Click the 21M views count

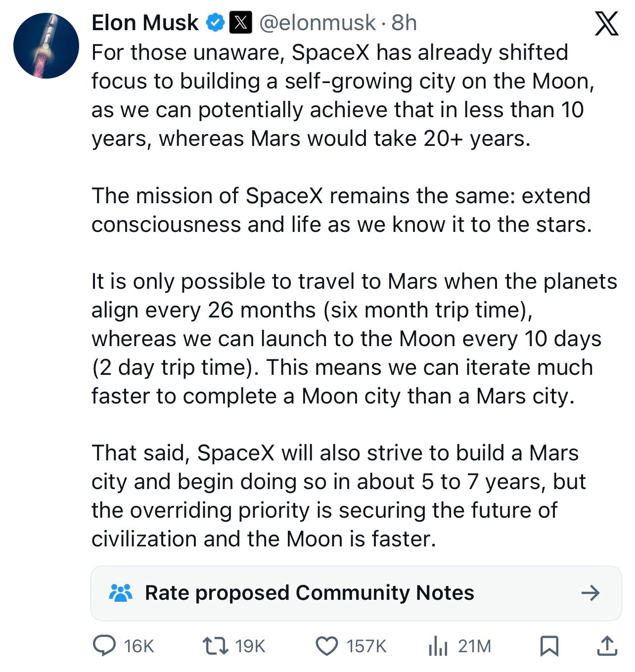point(474,646)
